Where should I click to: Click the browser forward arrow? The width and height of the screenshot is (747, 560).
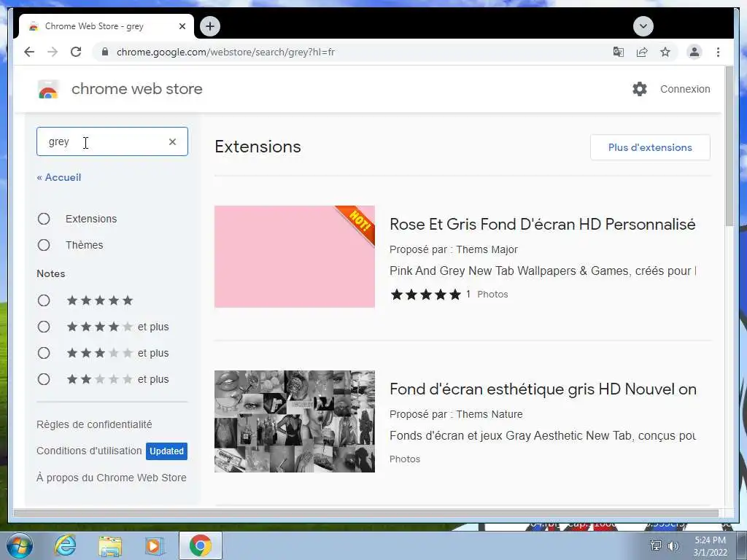click(53, 52)
